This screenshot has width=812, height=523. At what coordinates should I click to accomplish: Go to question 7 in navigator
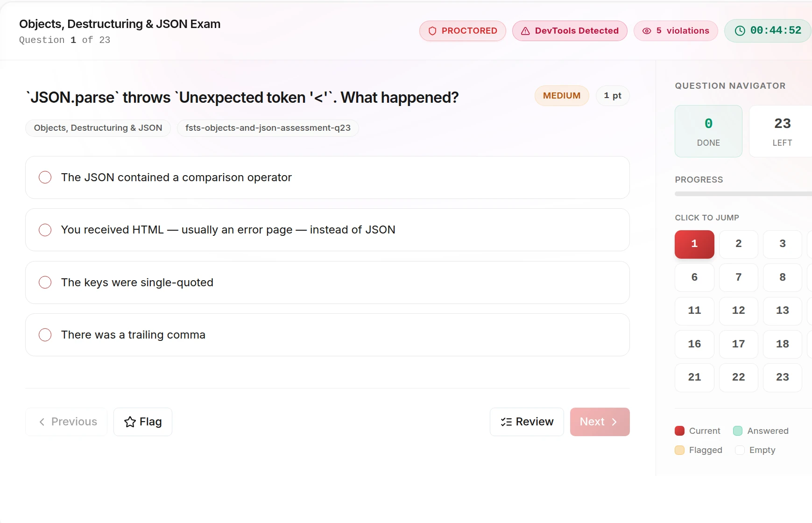[x=738, y=277]
